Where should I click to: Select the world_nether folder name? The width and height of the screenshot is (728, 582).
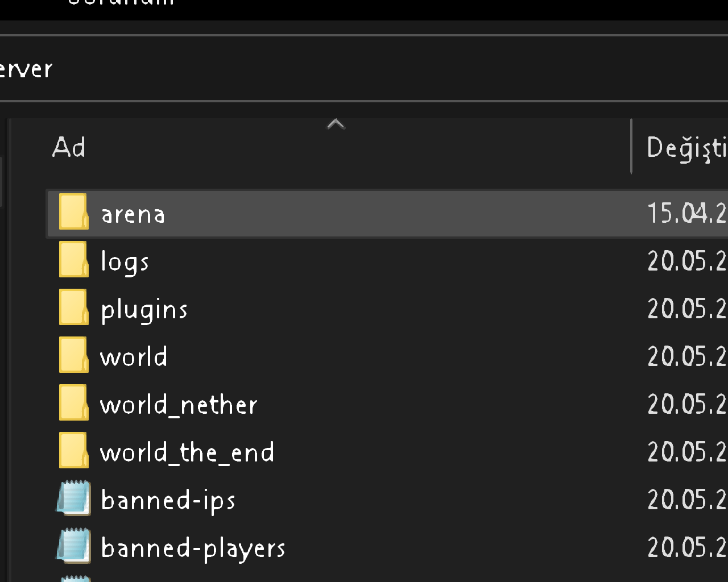pos(179,405)
